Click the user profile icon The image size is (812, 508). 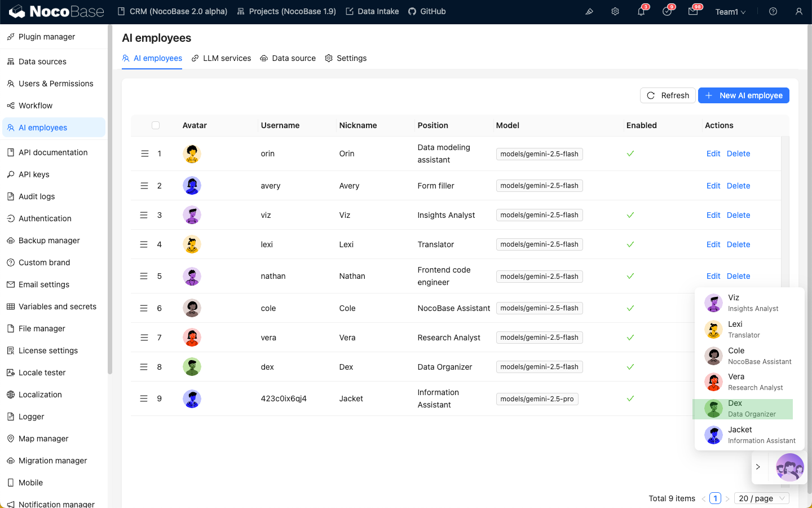tap(799, 11)
